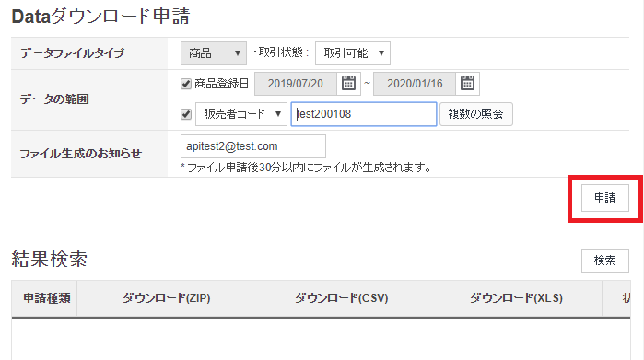Expand the 販売者コード dropdown
644x360 pixels.
[x=241, y=113]
